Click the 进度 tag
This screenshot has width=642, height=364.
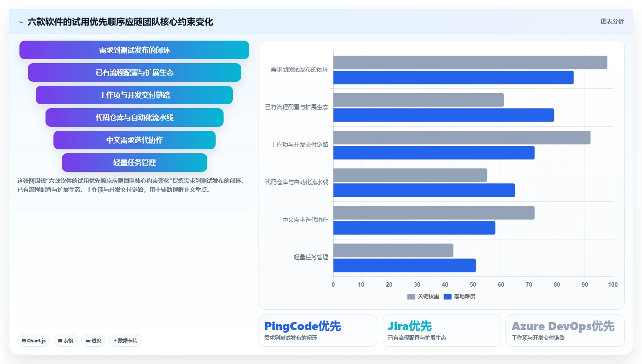[93, 341]
